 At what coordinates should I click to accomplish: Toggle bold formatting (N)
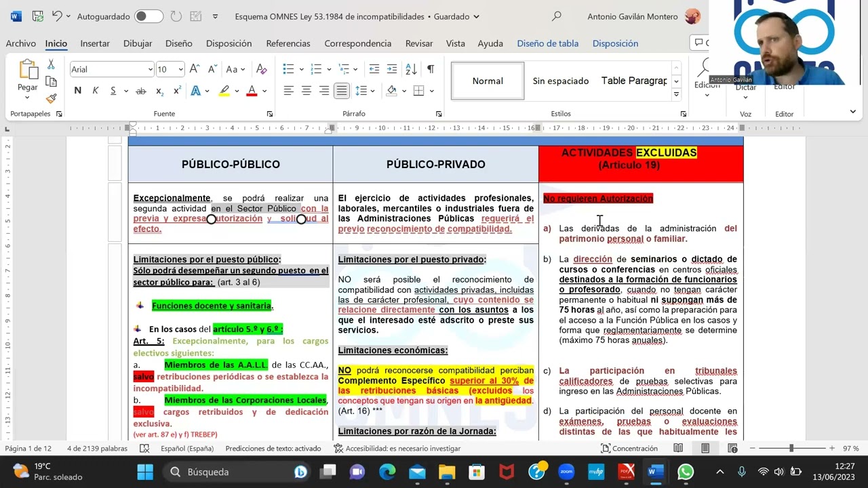tap(77, 91)
